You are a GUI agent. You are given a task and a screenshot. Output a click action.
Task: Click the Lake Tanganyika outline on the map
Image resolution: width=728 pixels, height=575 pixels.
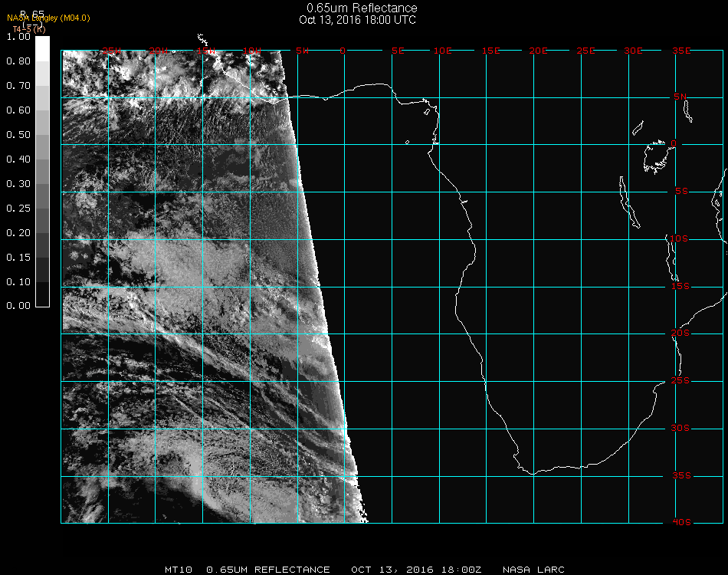click(629, 202)
